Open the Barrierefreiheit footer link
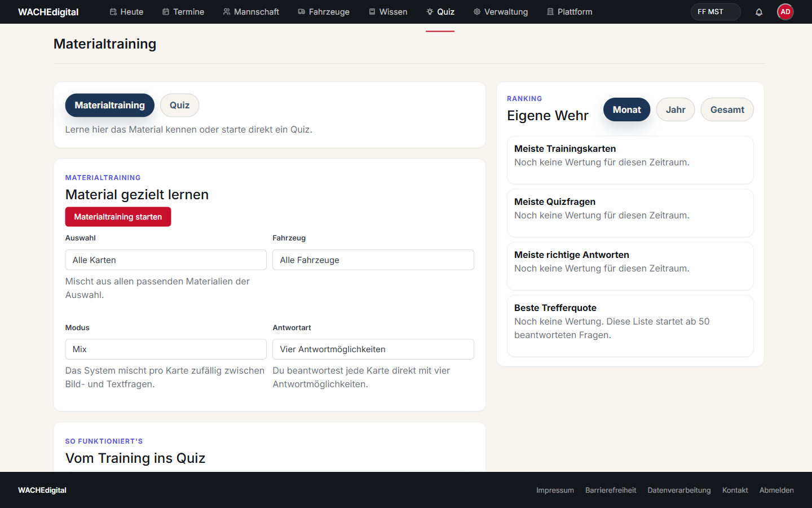 click(611, 491)
